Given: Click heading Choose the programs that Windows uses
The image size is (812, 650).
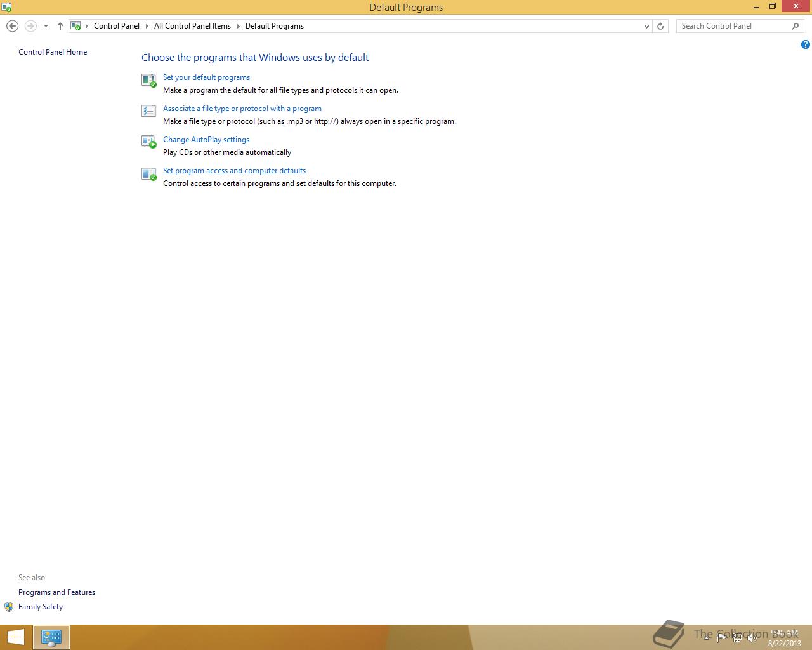Looking at the screenshot, I should pyautogui.click(x=255, y=57).
